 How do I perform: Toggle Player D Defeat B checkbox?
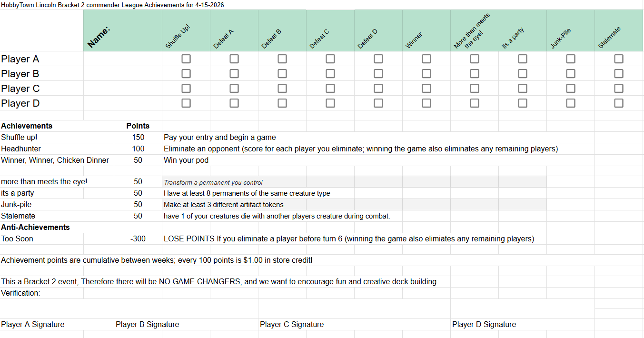click(282, 103)
